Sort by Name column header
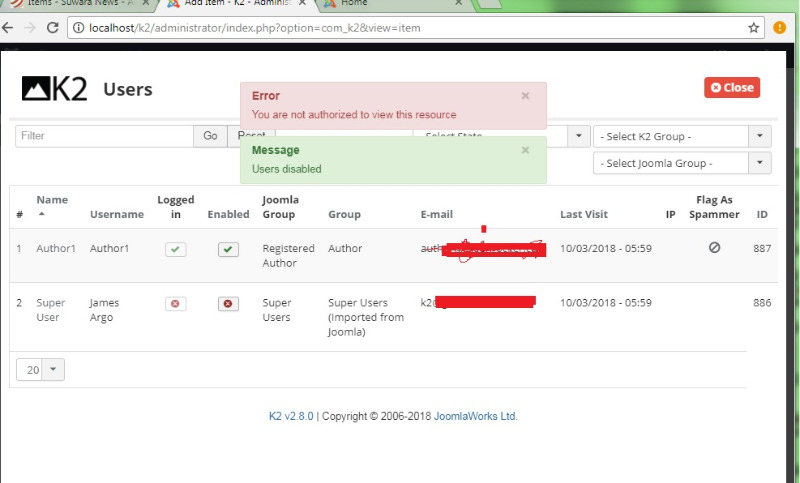Screen dimensions: 800x483 [x=52, y=200]
